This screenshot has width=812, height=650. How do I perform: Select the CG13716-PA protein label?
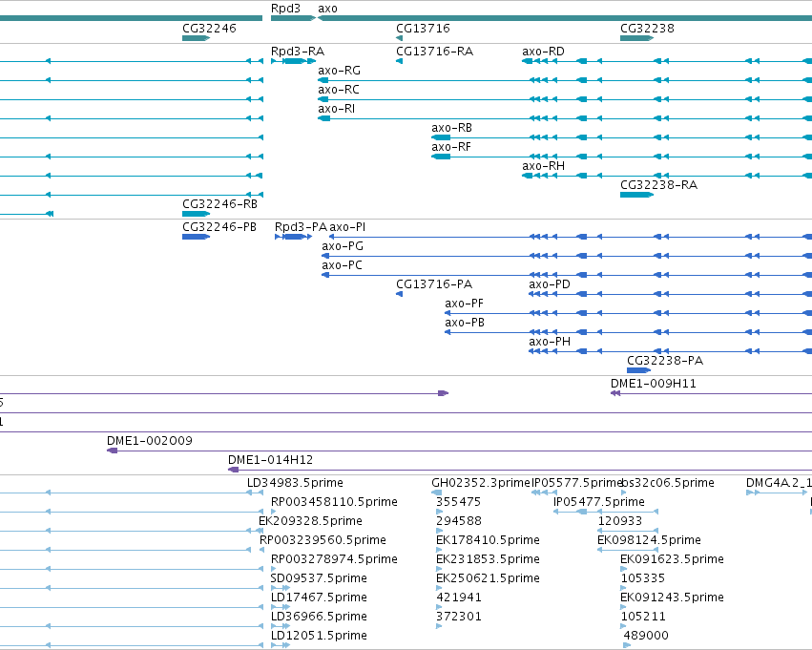click(x=434, y=284)
